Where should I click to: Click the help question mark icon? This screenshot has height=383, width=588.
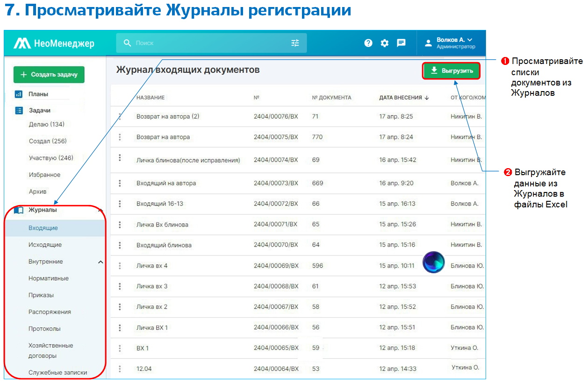point(368,43)
